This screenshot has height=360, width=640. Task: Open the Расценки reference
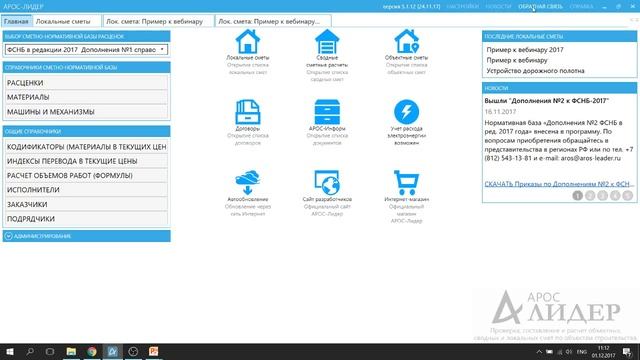coord(87,83)
